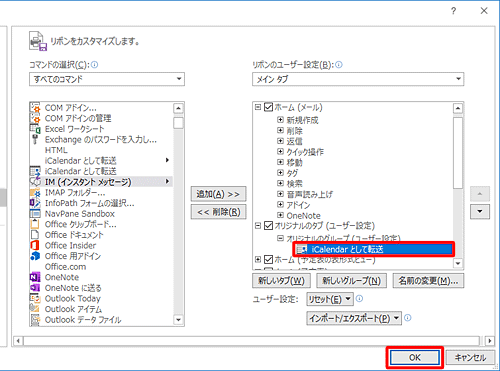Click the 新しいタブ(W) button

pyautogui.click(x=281, y=281)
